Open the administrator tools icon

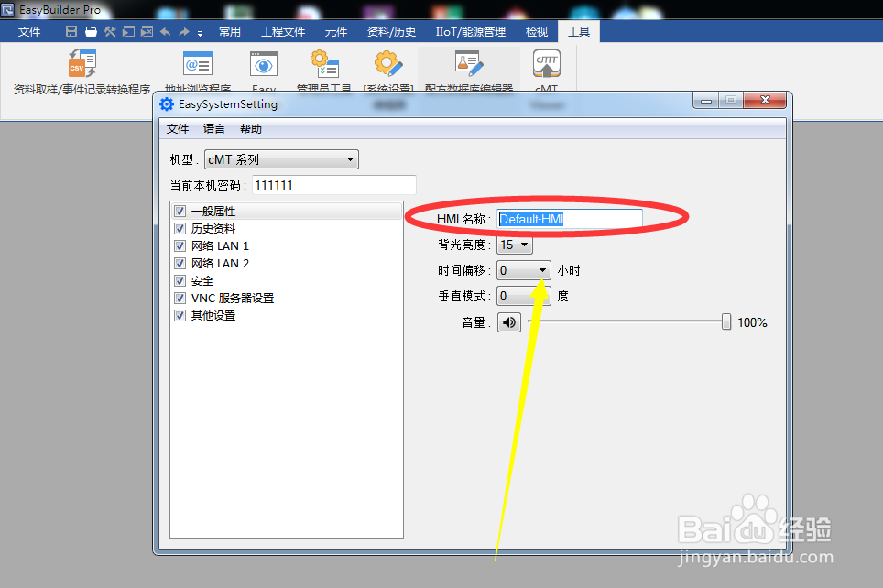[x=324, y=63]
